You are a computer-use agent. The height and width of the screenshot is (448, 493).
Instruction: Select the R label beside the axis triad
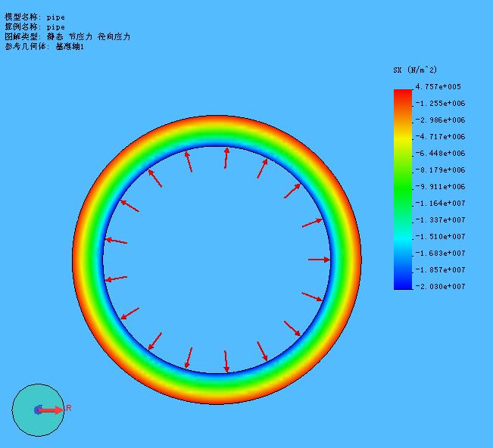pyautogui.click(x=69, y=408)
